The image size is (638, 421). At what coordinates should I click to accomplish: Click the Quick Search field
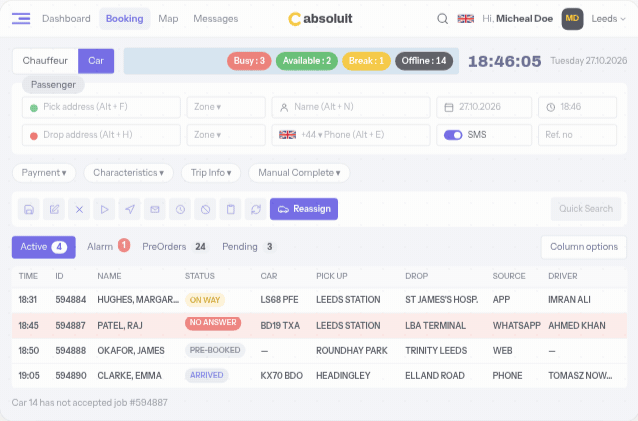click(586, 209)
